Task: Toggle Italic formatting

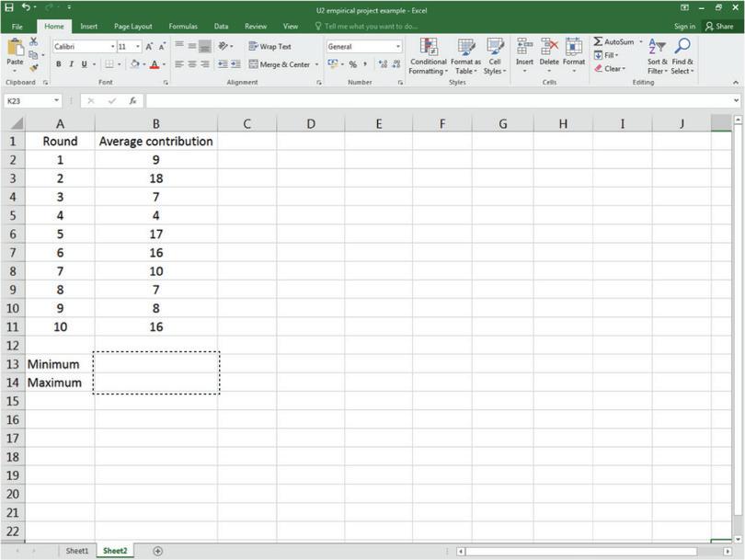Action: (71, 64)
